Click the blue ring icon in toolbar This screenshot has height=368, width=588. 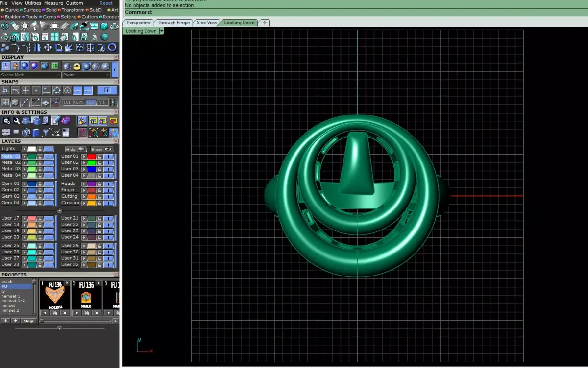pos(112,47)
